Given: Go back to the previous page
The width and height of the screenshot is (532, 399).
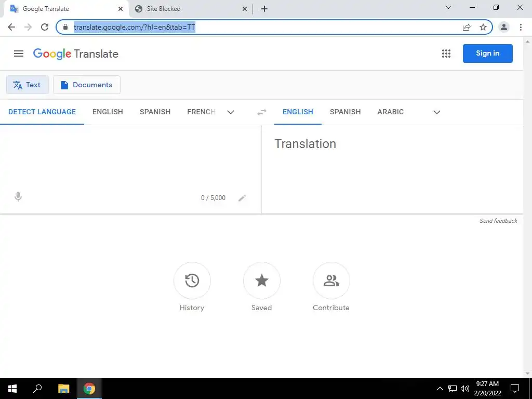Looking at the screenshot, I should tap(11, 27).
